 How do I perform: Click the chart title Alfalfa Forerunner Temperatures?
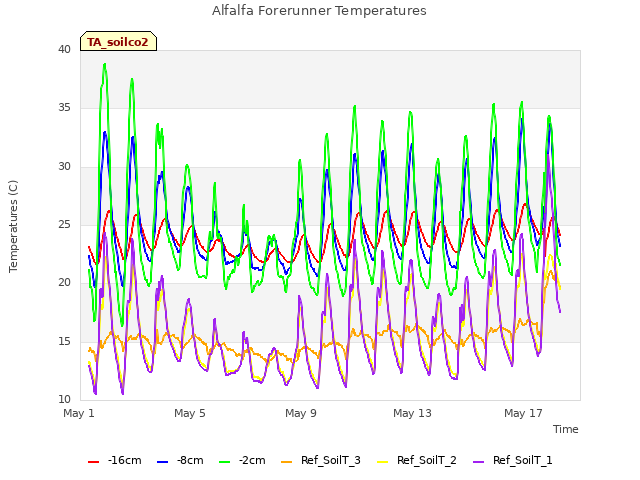[x=319, y=11]
